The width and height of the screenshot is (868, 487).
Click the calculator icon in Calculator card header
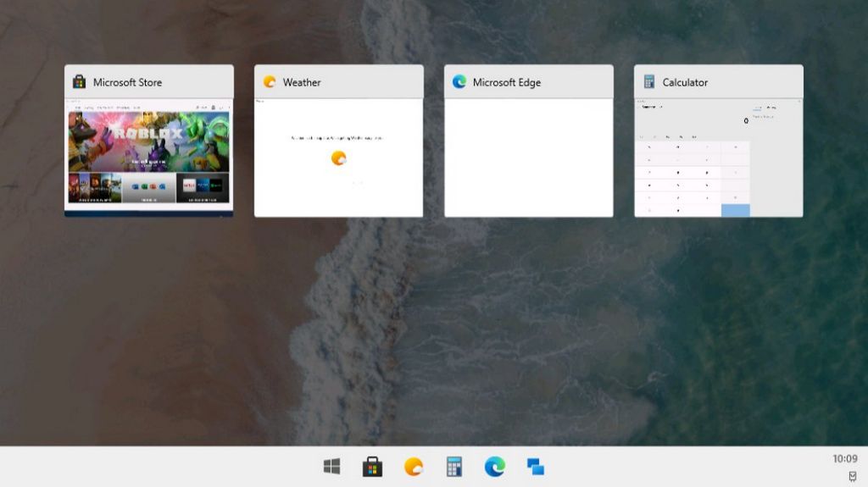(x=649, y=82)
